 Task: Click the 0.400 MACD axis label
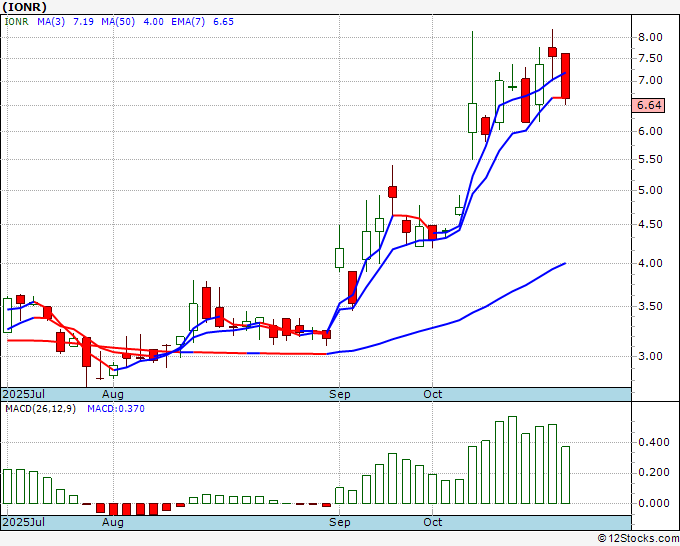click(654, 442)
